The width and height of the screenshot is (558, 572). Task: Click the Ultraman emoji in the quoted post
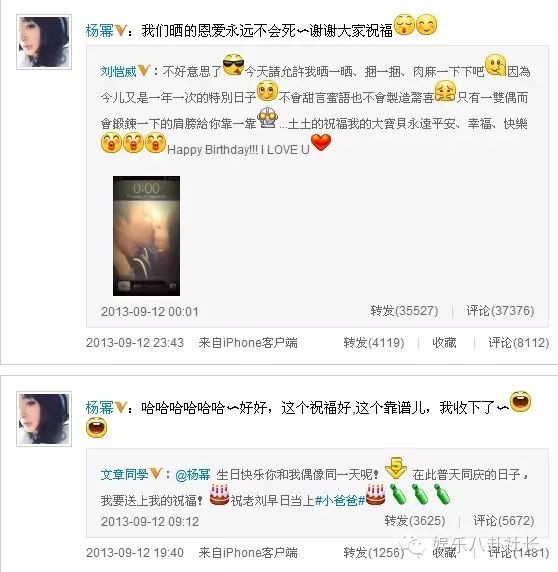(x=268, y=118)
